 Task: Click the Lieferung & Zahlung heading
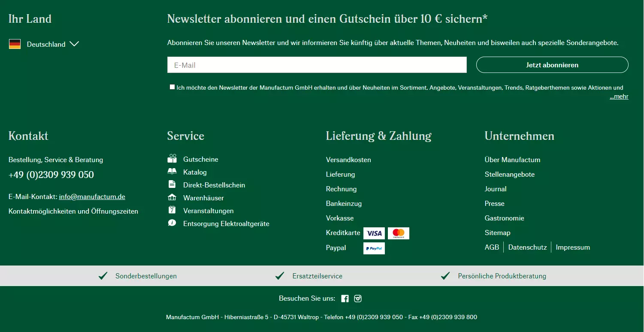379,136
